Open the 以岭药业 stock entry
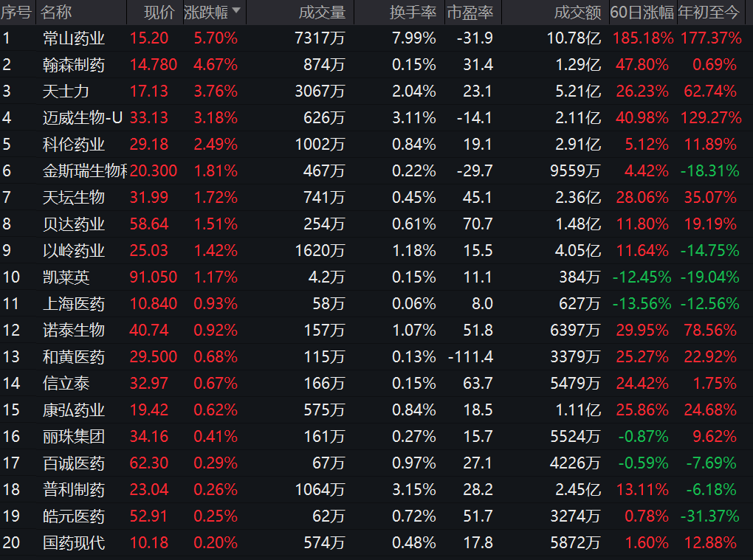This screenshot has height=560, width=753. [74, 251]
